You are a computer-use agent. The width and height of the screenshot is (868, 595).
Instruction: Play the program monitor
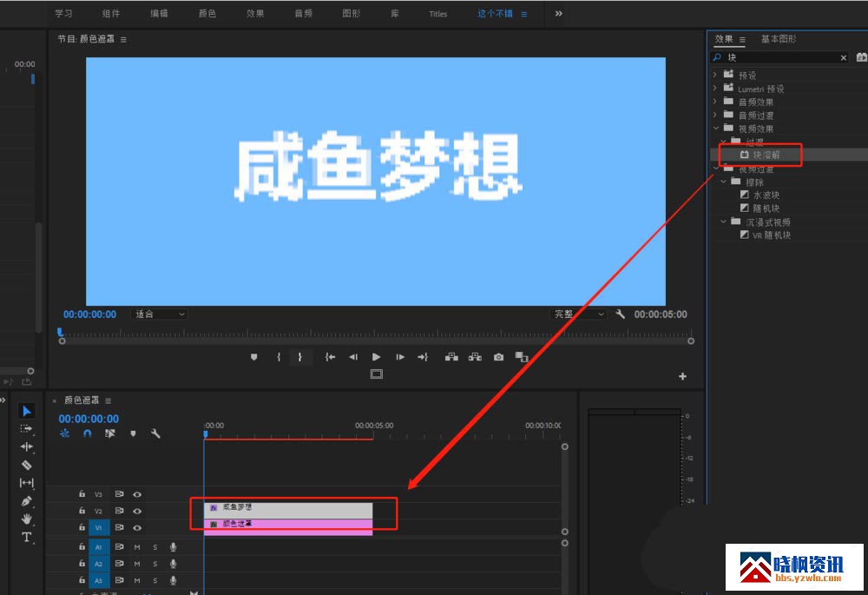coord(377,357)
